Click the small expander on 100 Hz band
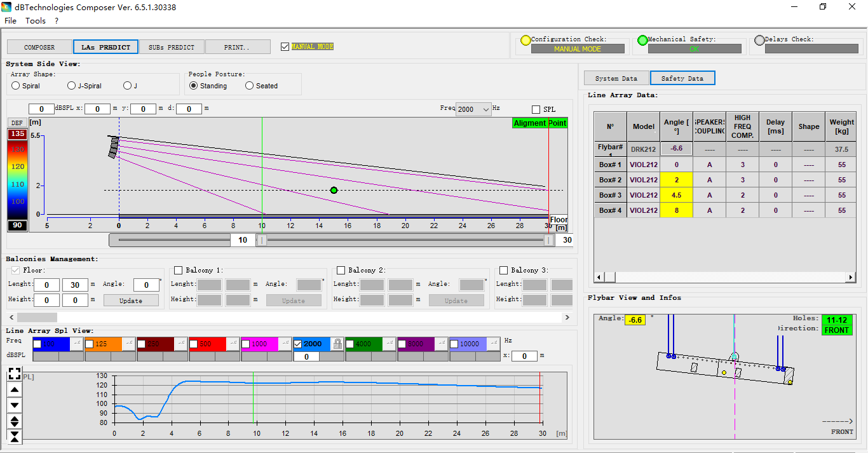The image size is (868, 453). 77,342
